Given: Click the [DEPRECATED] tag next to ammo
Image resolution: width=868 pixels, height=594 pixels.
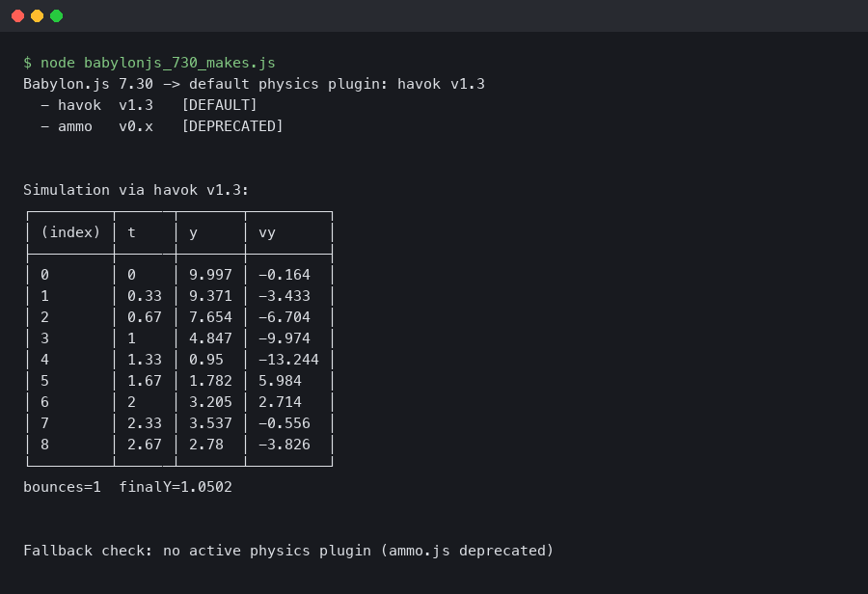Looking at the screenshot, I should (x=232, y=126).
